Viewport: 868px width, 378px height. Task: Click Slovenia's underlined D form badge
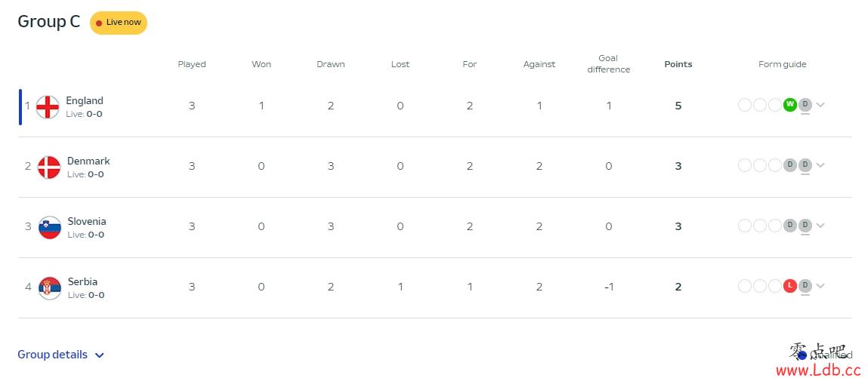(x=805, y=225)
